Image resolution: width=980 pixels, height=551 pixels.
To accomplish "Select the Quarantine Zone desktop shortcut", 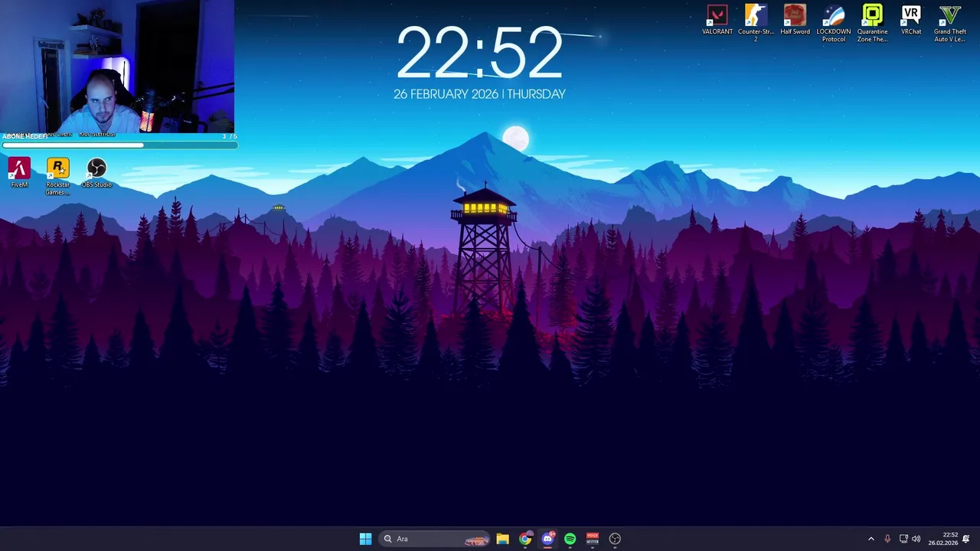I will (x=872, y=23).
